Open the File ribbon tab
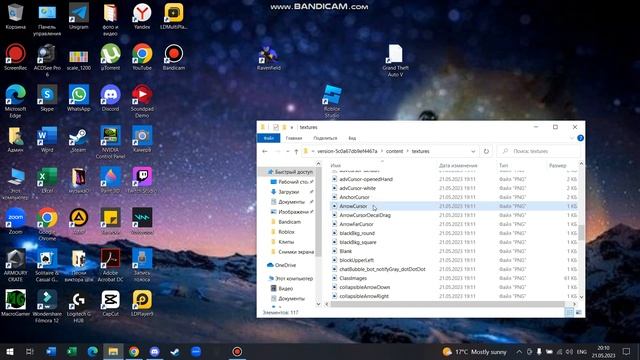The image size is (640, 360). (x=269, y=138)
